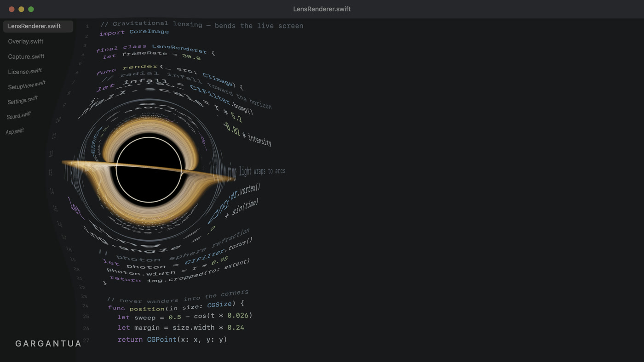This screenshot has height=362, width=644.
Task: Click the 'Gravitational lensing' comment line
Action: pyautogui.click(x=202, y=25)
